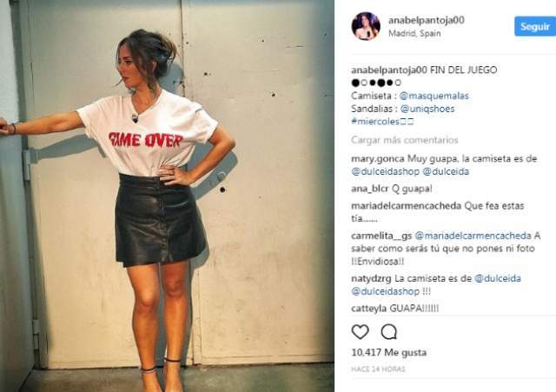The width and height of the screenshot is (556, 392).
Task: Click the Game Over t-shirt post photo
Action: [167, 196]
